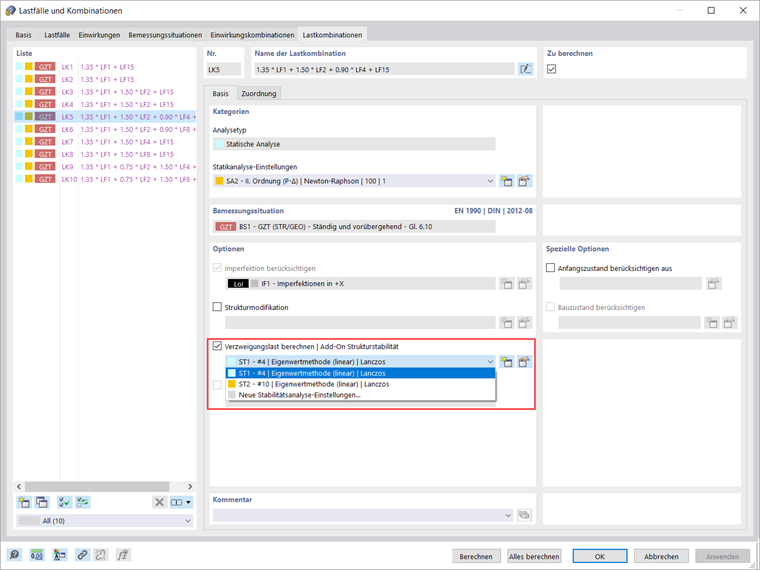Viewport: 760px width, 570px height.
Task: Switch to Basis main tab
Action: tap(23, 35)
